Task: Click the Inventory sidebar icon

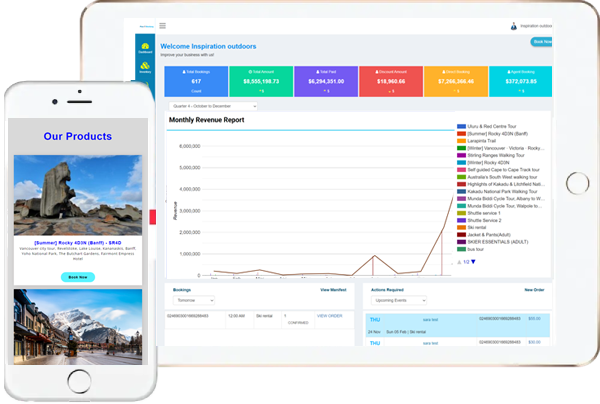Action: coord(145,68)
